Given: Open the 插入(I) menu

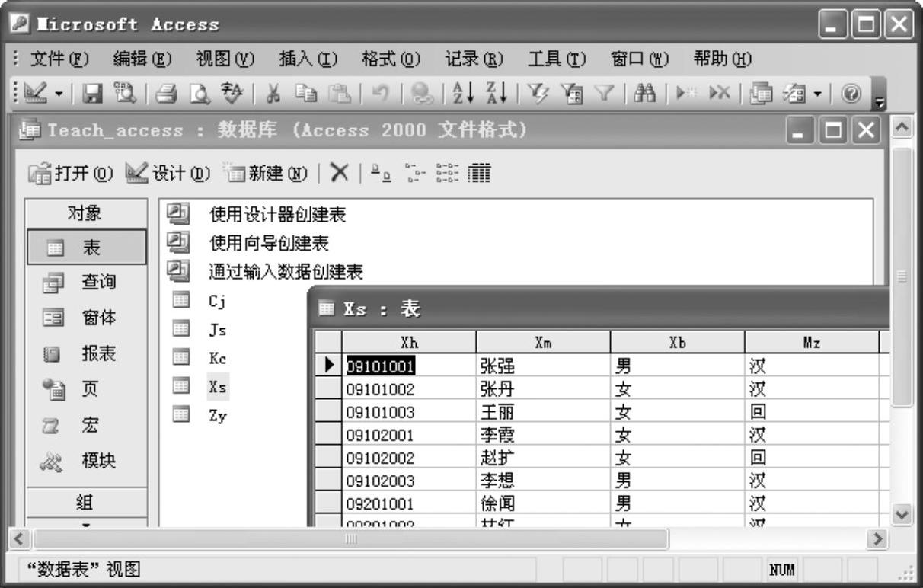Looking at the screenshot, I should (x=308, y=58).
